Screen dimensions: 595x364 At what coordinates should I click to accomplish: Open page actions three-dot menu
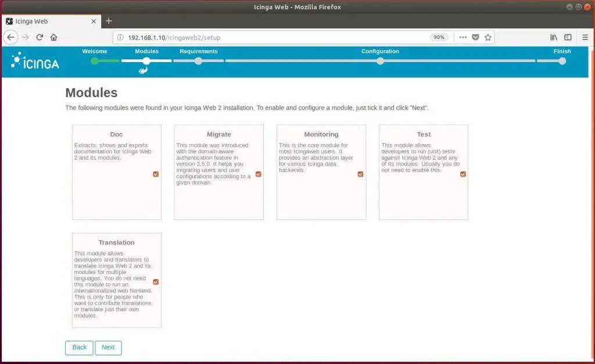click(463, 37)
